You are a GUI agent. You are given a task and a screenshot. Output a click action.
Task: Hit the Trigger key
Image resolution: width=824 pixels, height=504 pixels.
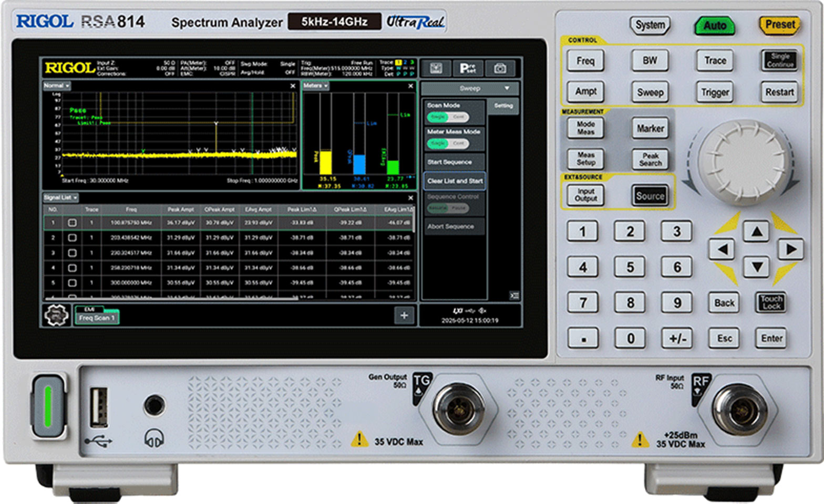tap(715, 92)
